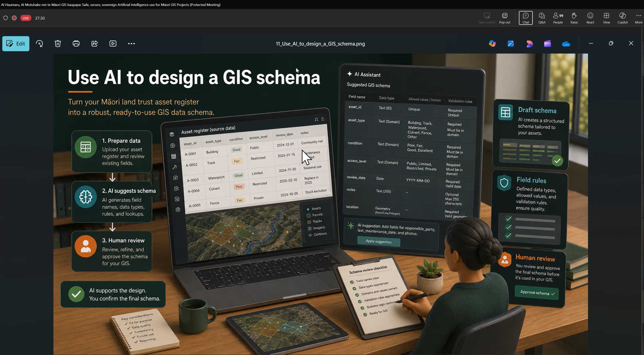Click the Apply suggestion button in AI Assistant

click(378, 242)
